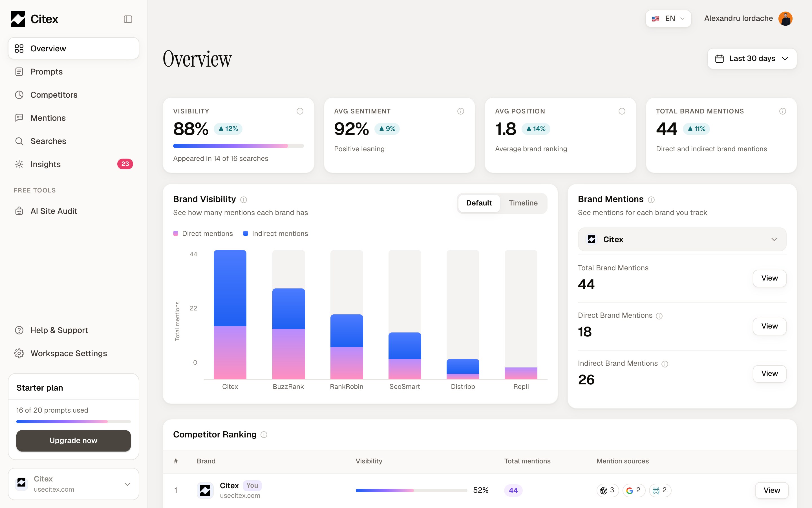This screenshot has height=508, width=812.
Task: Click the Visibility 88% progress bar
Action: (x=238, y=146)
